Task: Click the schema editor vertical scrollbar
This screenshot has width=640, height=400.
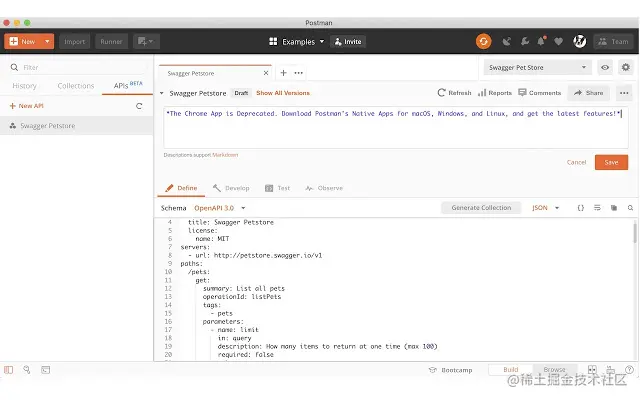Action: point(635,233)
